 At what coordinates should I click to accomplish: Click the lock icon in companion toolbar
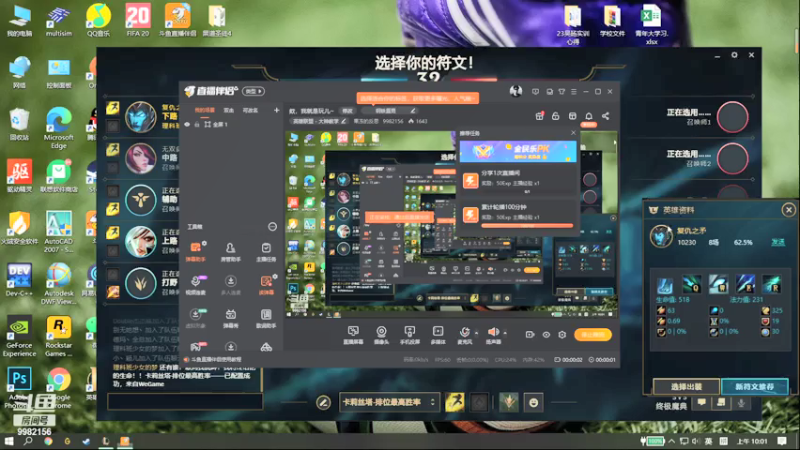point(556,116)
